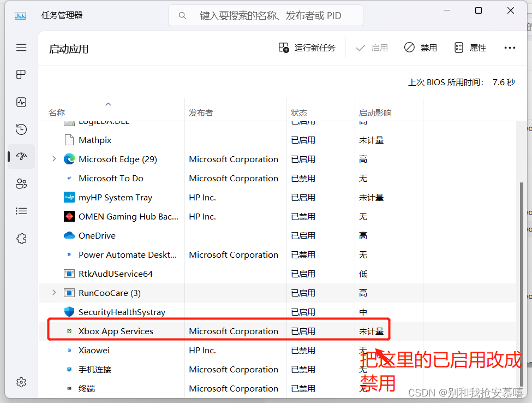Click RtkAudUService64 startup impact 低

point(363,274)
